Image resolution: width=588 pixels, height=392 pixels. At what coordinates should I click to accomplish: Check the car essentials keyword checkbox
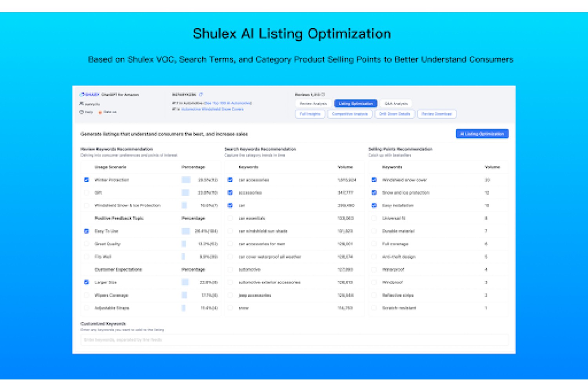pos(230,218)
